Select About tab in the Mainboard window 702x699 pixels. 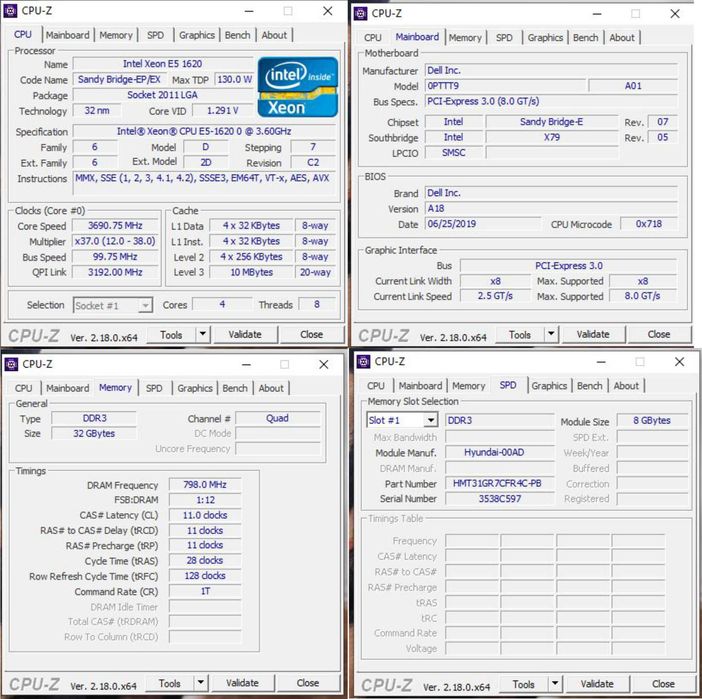(622, 38)
